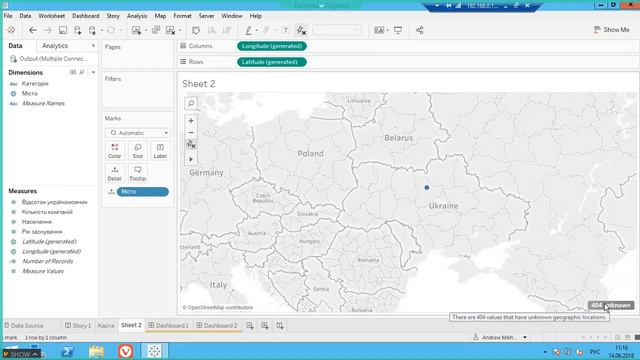Open the File menu
The height and width of the screenshot is (360, 640).
point(8,16)
